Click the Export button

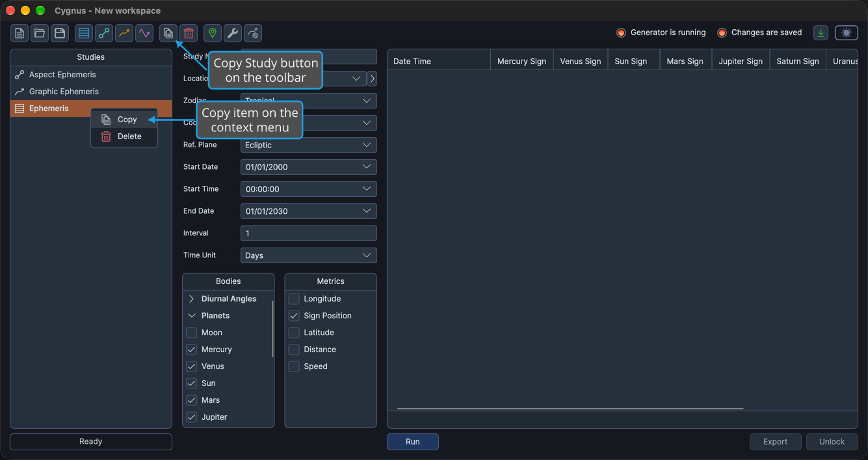pyautogui.click(x=776, y=442)
